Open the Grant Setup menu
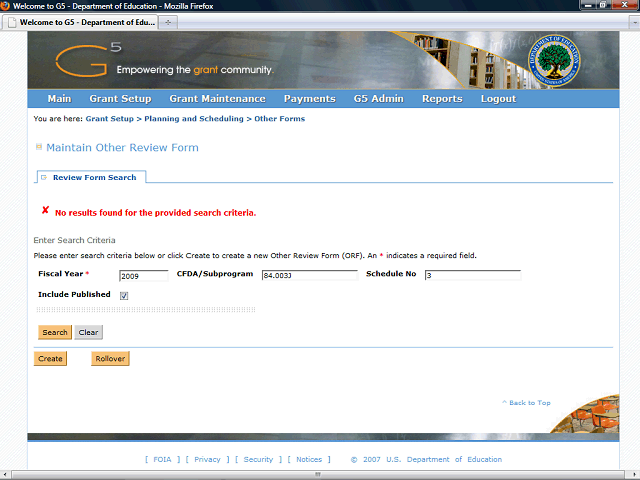This screenshot has width=640, height=480. pyautogui.click(x=120, y=99)
